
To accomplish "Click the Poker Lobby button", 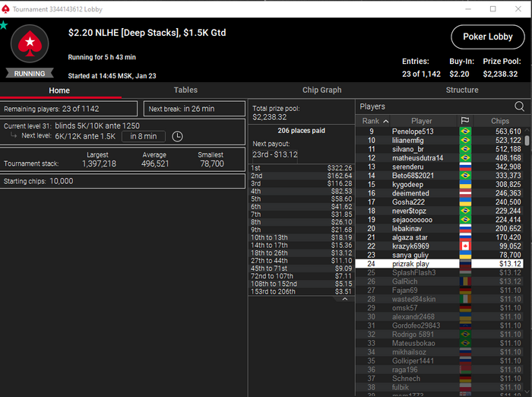I will [x=488, y=37].
